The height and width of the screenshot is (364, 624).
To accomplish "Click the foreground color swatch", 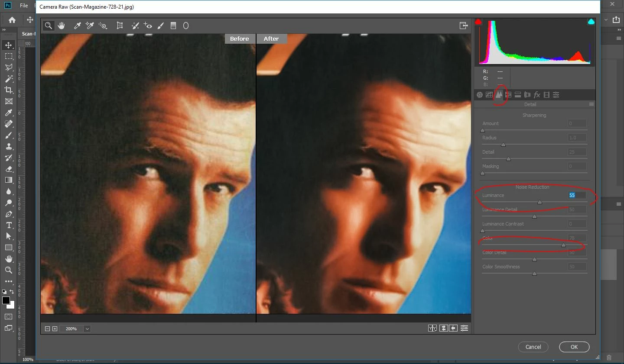I will coord(6,300).
